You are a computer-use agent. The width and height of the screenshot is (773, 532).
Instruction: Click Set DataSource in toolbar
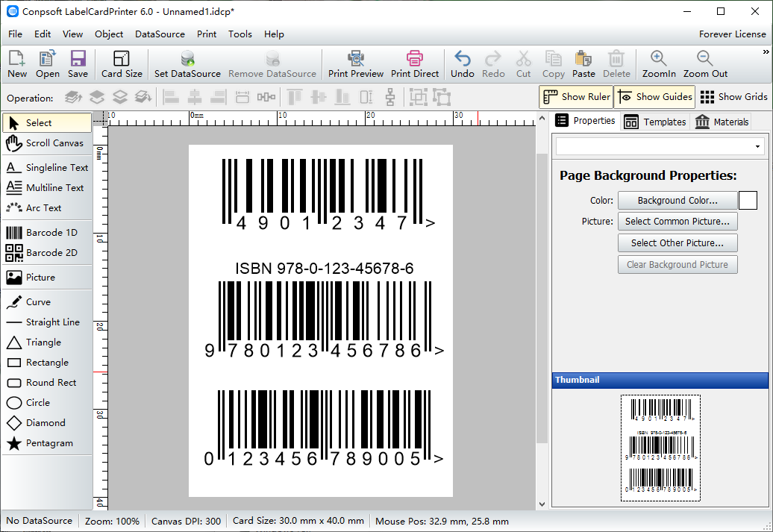(x=187, y=64)
